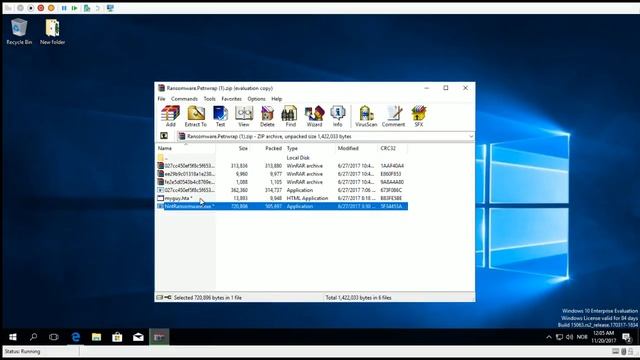
Task: Click the key icon in the status bar
Action: 168,298
